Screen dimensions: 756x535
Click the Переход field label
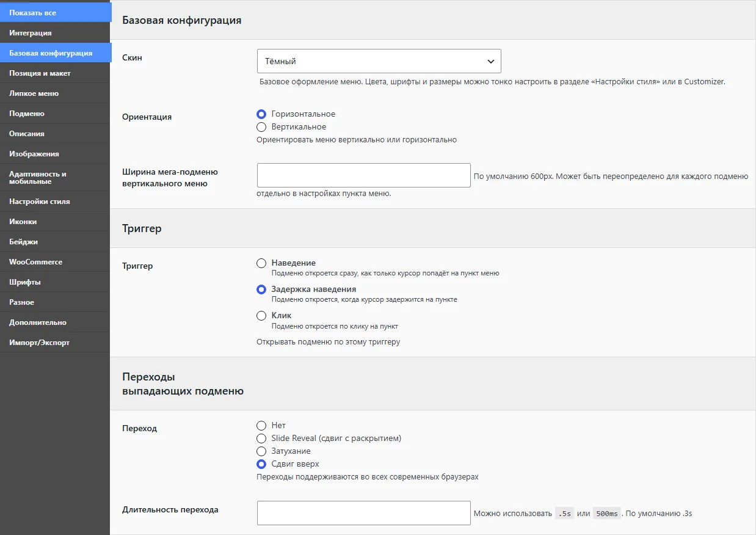click(x=139, y=428)
